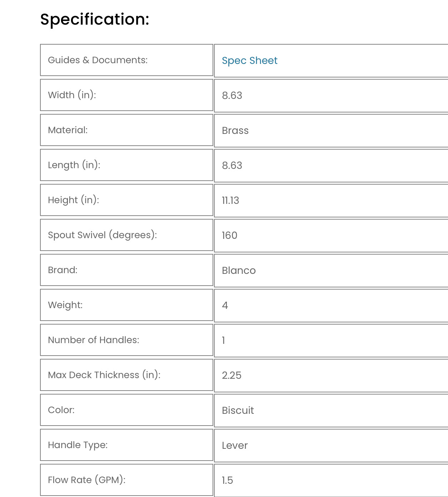The image size is (448, 497).
Task: Open the Spec Sheet link
Action: pyautogui.click(x=249, y=61)
